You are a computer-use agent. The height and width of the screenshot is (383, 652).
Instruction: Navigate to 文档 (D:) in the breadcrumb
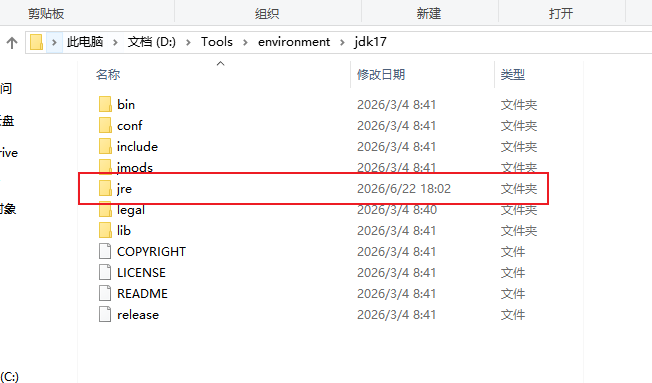(x=152, y=42)
